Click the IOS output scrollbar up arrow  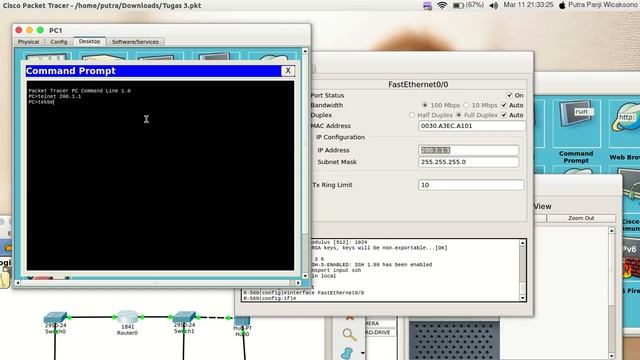pos(522,243)
